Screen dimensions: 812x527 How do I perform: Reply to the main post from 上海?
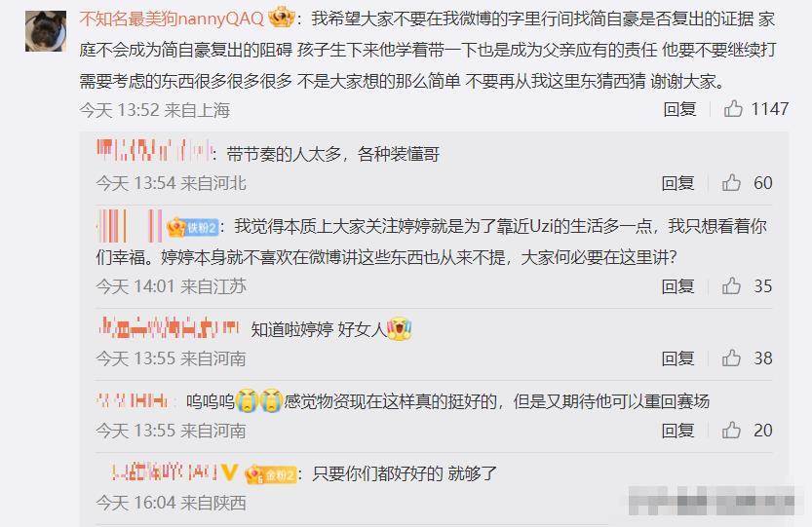click(x=679, y=109)
